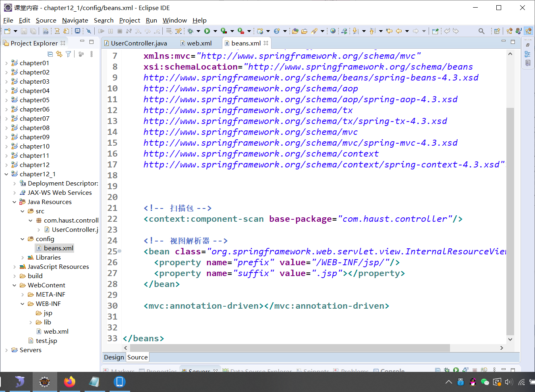The width and height of the screenshot is (535, 392).
Task: Close the beans.xml editor tab
Action: tap(266, 43)
